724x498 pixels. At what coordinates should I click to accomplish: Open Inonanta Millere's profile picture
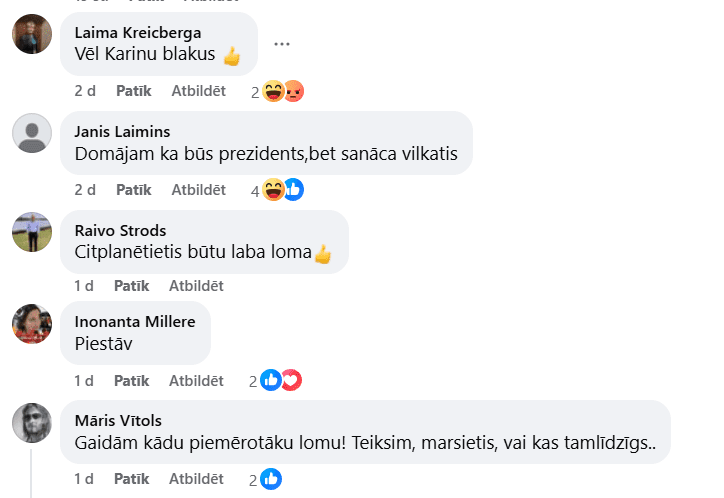(32, 323)
